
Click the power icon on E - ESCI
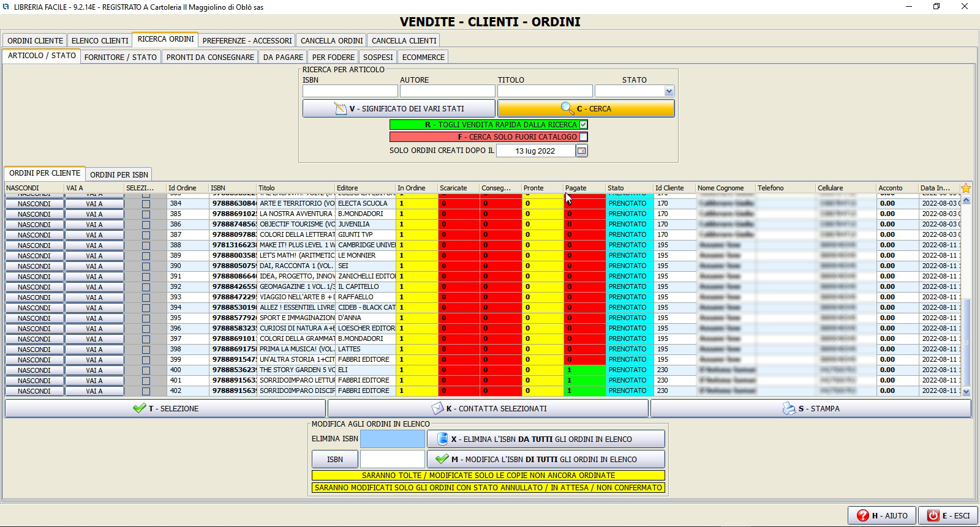pyautogui.click(x=933, y=515)
